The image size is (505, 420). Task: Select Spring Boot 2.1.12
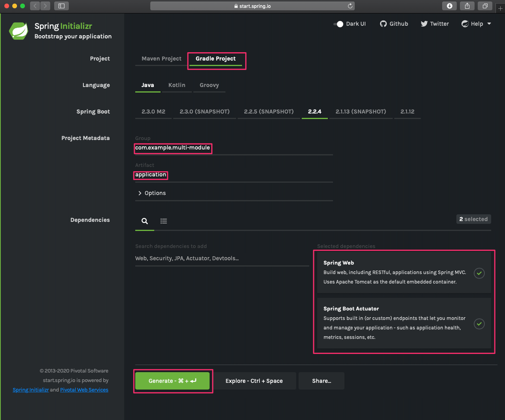click(407, 112)
